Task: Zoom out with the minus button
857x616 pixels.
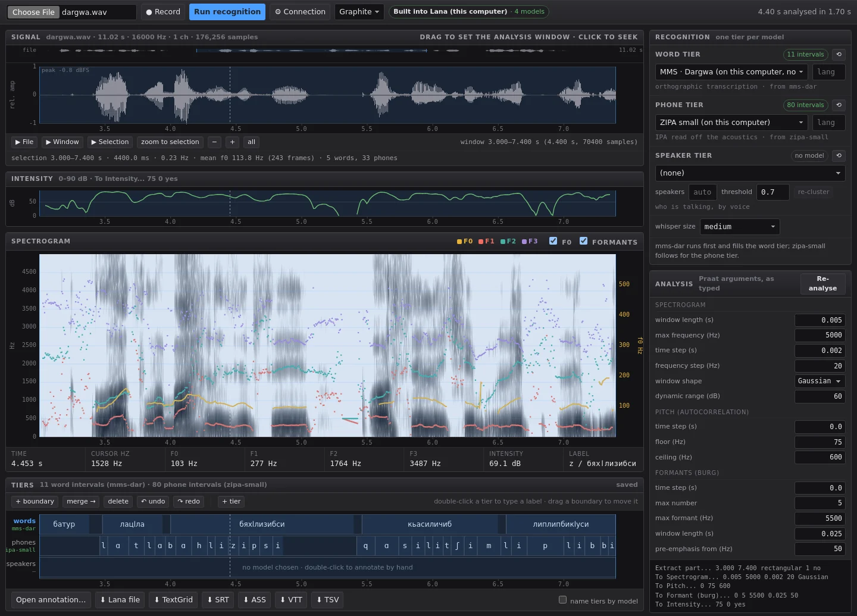Action: [215, 142]
